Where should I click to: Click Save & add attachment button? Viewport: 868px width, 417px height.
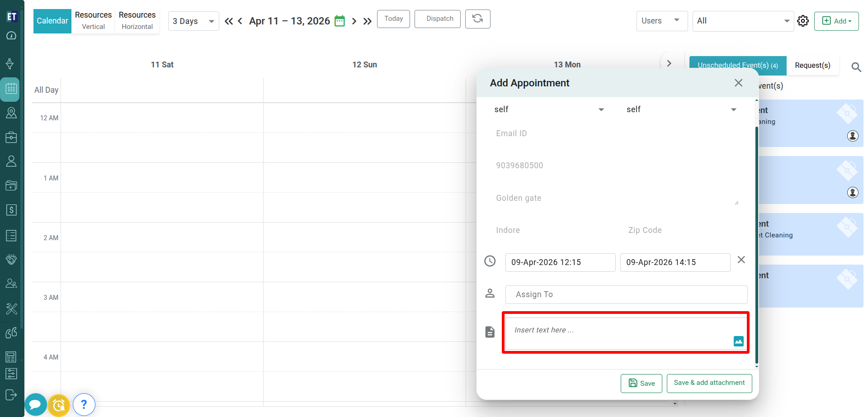[x=709, y=383]
